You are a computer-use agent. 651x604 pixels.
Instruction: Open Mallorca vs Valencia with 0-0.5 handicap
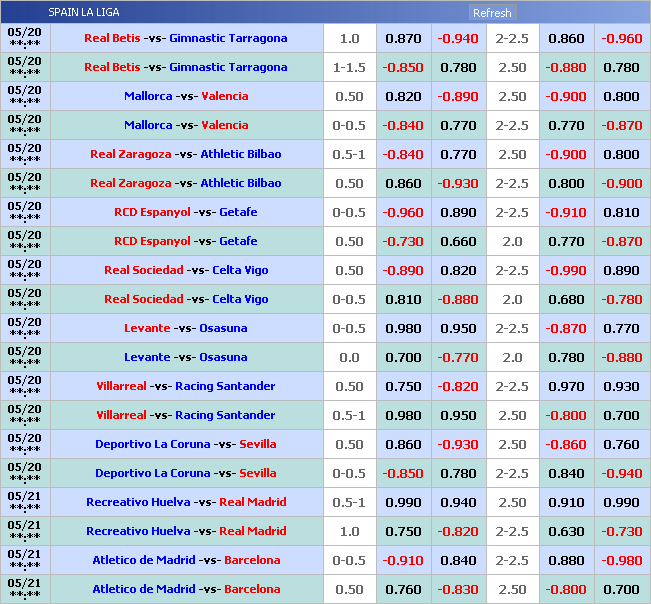[186, 126]
